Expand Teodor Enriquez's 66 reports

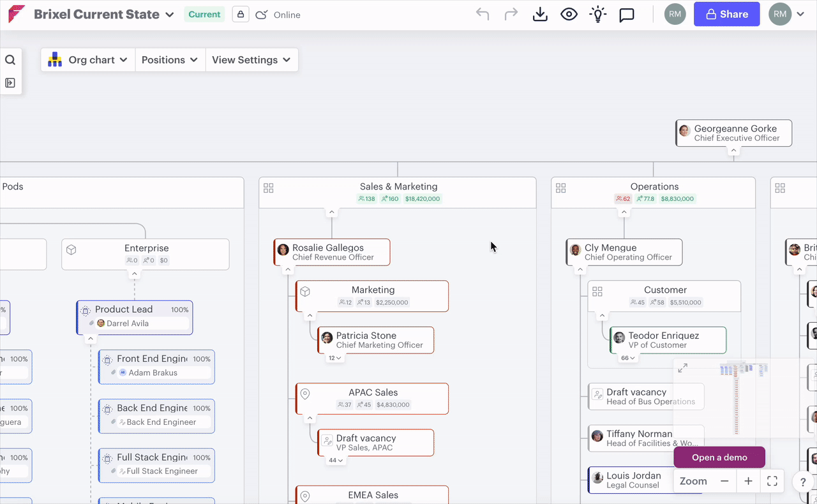(x=628, y=358)
